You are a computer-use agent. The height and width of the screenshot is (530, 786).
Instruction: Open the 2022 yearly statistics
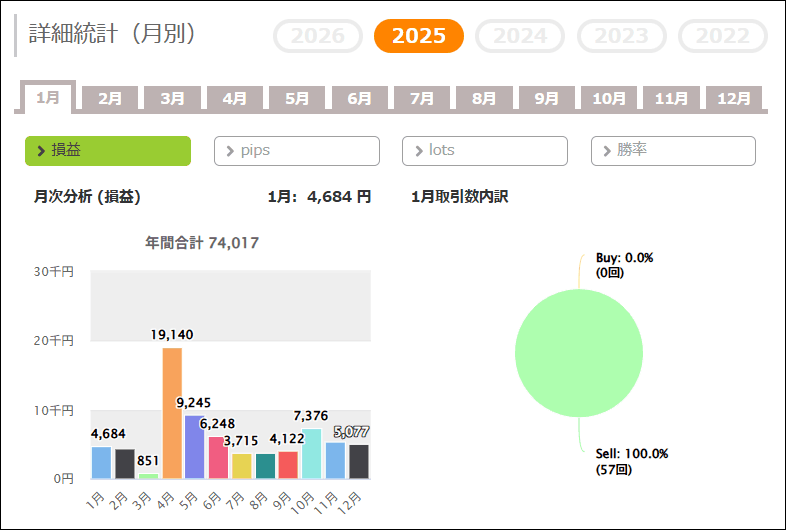pos(722,36)
